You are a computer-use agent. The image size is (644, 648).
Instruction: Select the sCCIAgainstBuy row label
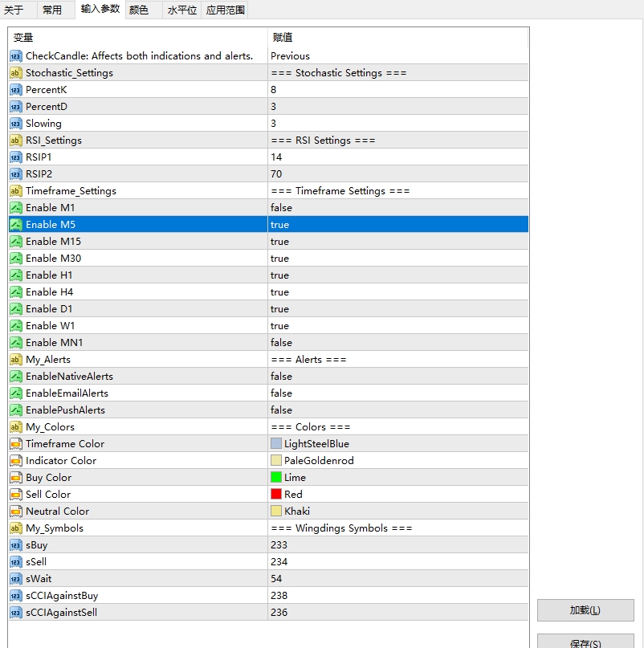62,596
